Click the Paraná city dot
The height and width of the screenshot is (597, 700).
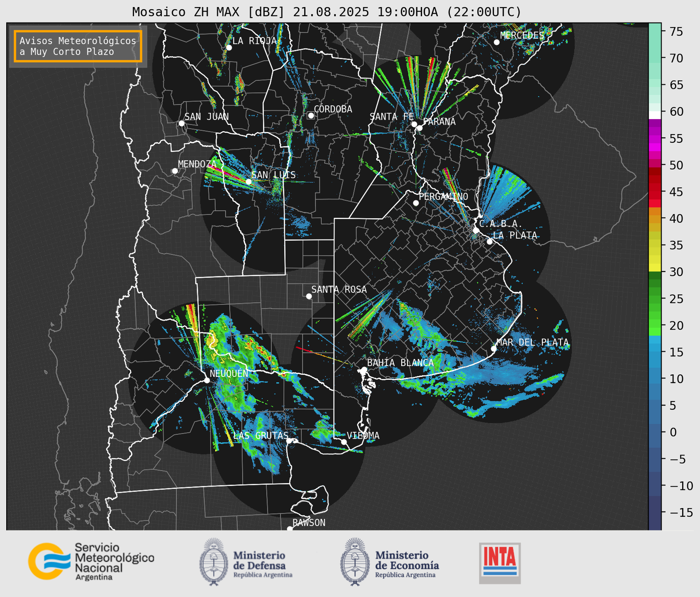coord(420,128)
